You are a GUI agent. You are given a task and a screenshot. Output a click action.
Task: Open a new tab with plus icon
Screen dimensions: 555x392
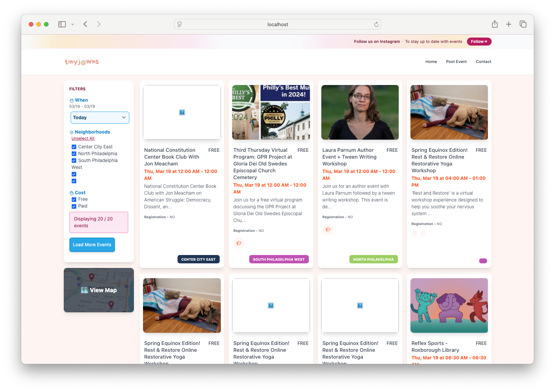point(509,24)
